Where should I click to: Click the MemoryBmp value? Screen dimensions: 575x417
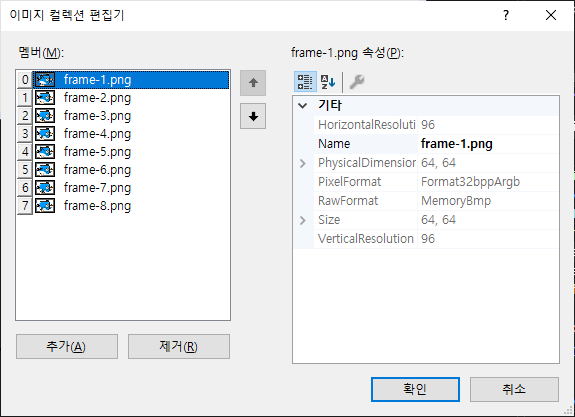[x=456, y=201]
